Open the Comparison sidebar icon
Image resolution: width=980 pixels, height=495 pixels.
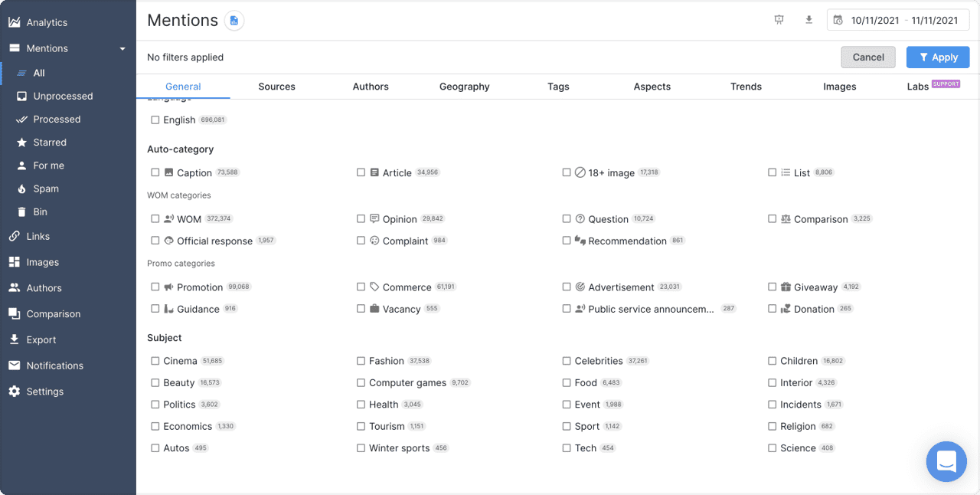pyautogui.click(x=14, y=313)
